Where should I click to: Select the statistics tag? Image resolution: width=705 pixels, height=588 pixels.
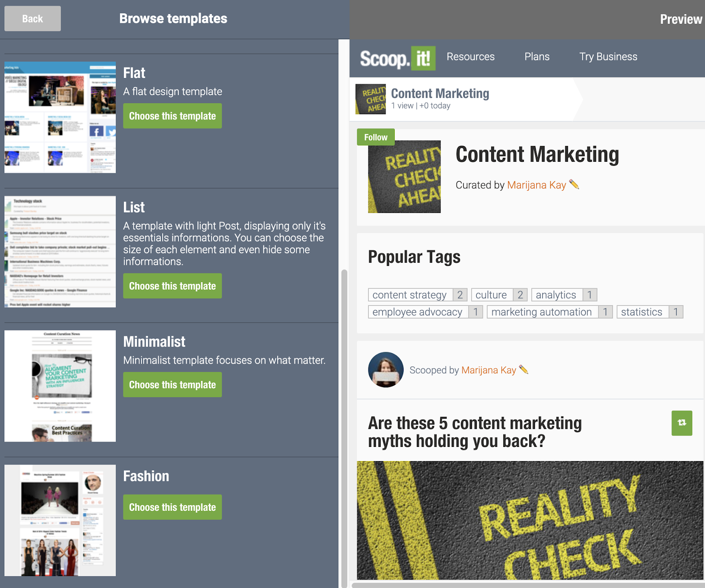point(649,312)
